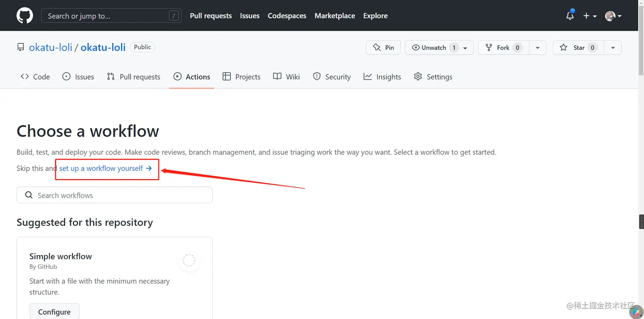This screenshot has width=644, height=319.
Task: Expand the Fork options dropdown
Action: [538, 48]
